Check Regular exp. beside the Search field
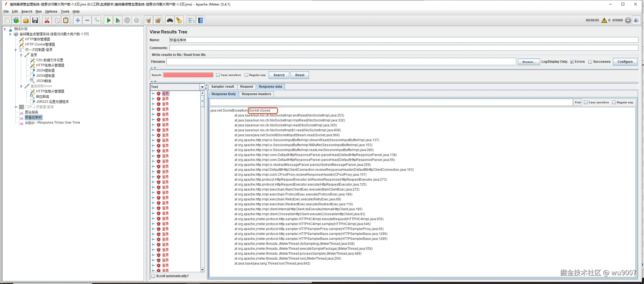The image size is (644, 284). coord(246,75)
